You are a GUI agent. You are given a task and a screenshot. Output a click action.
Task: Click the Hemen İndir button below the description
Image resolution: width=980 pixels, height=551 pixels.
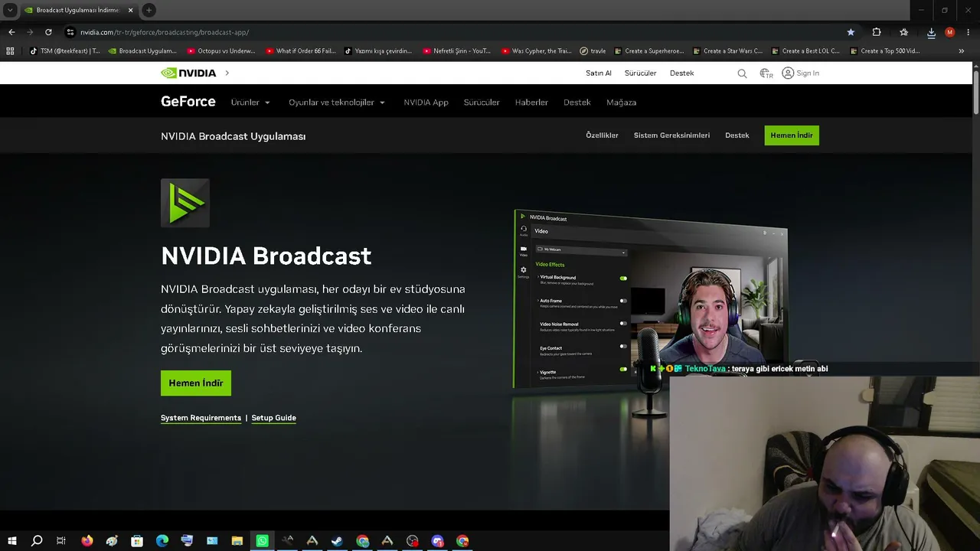(x=196, y=383)
